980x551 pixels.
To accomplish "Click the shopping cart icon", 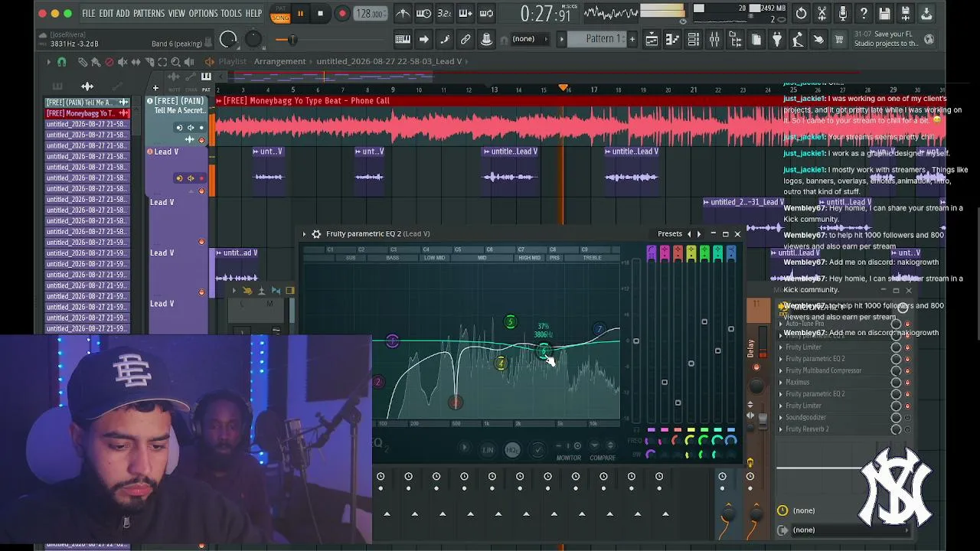I will [x=839, y=40].
